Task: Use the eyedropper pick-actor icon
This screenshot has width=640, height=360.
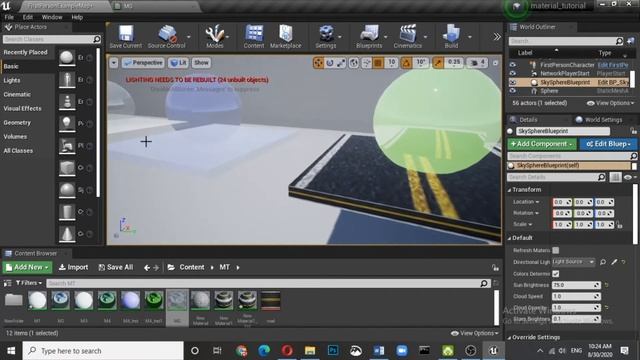Action: pos(614,262)
